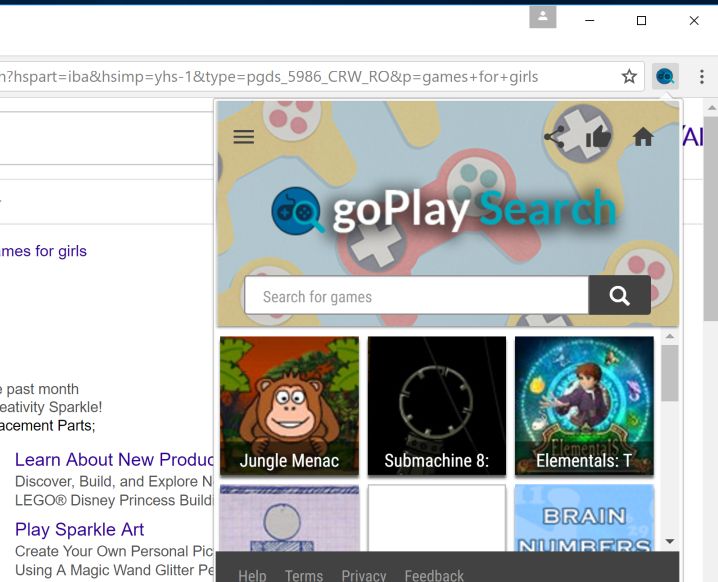Maximize the browser window
Image resolution: width=718 pixels, height=582 pixels.
pyautogui.click(x=642, y=21)
